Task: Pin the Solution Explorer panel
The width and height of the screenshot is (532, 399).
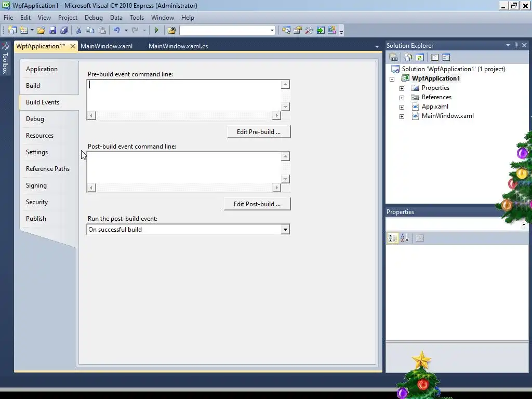Action: [516, 45]
